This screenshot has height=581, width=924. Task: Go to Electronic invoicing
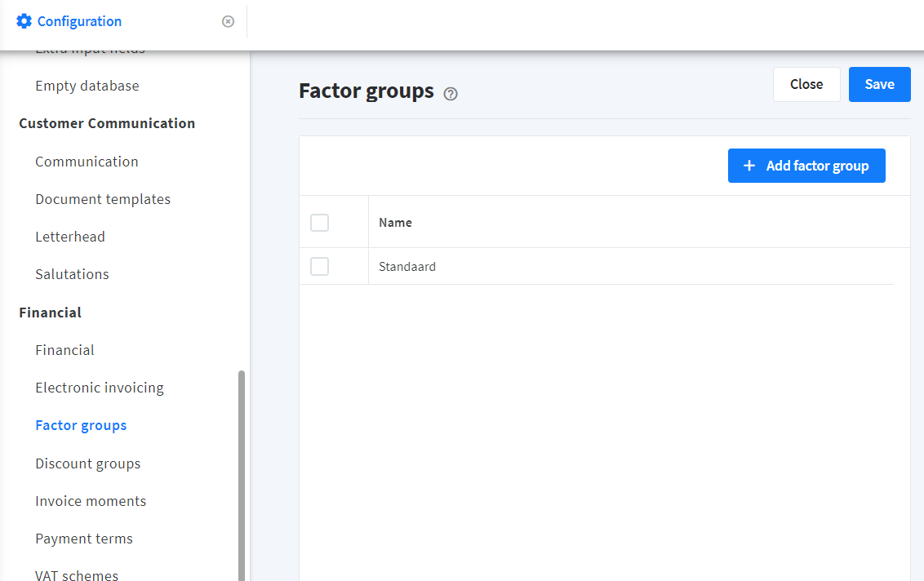[100, 388]
